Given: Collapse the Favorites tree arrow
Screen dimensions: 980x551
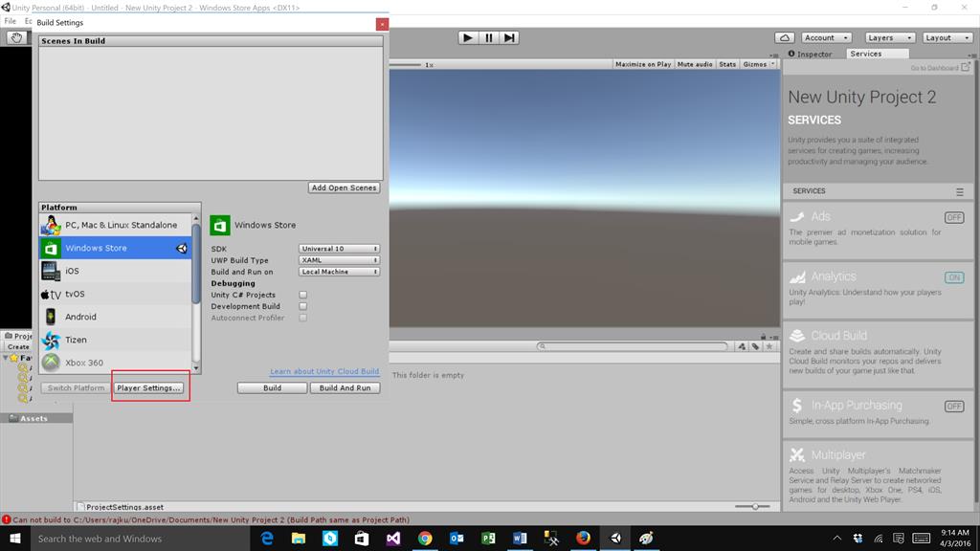Looking at the screenshot, I should coord(6,358).
